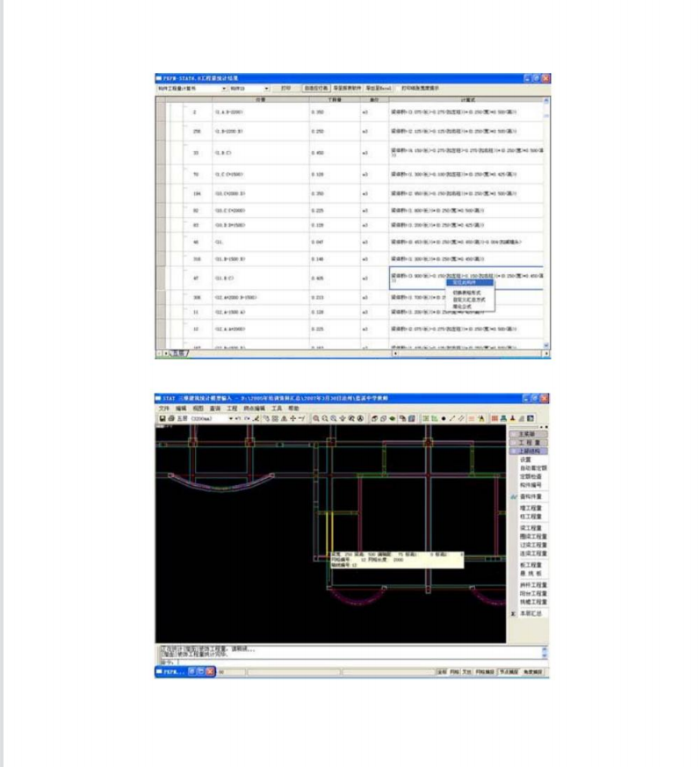
Task: Open the 工具 menu
Action: tap(277, 408)
